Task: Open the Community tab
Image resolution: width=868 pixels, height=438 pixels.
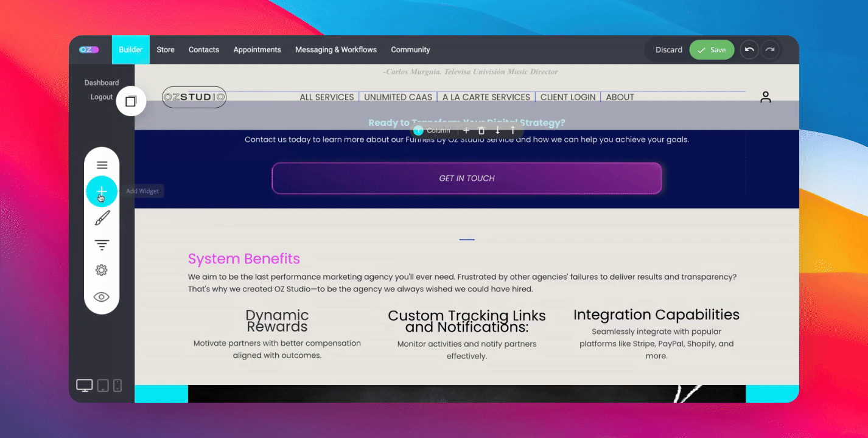Action: coord(410,50)
